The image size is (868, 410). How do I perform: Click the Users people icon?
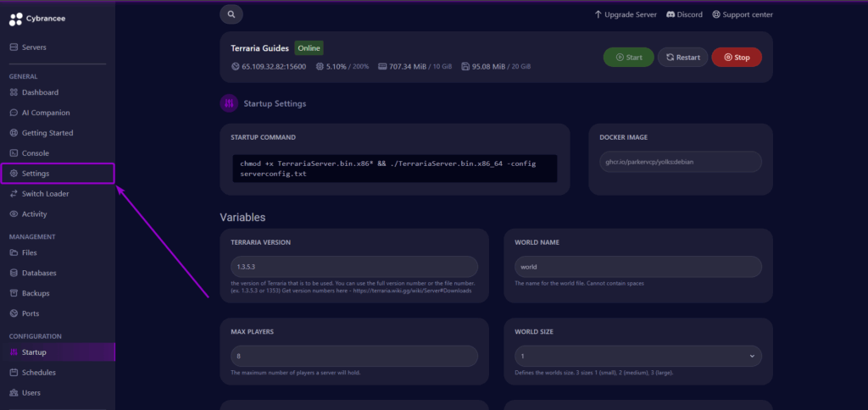[14, 393]
